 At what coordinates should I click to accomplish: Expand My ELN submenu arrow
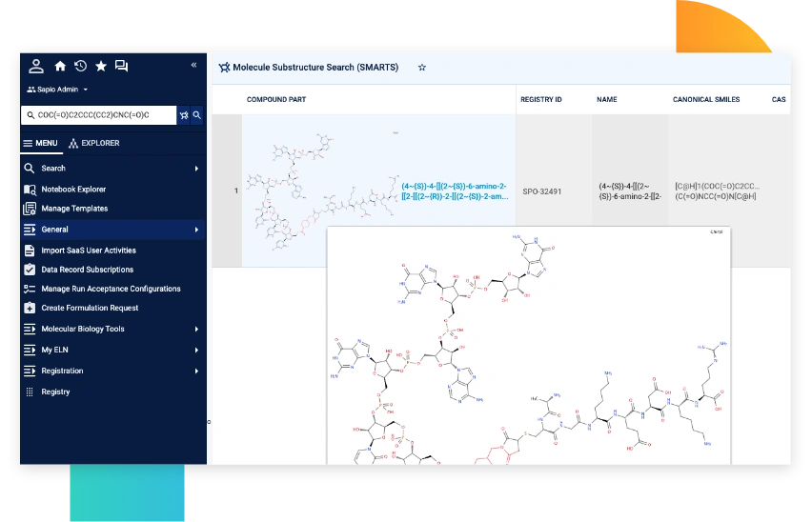click(196, 351)
